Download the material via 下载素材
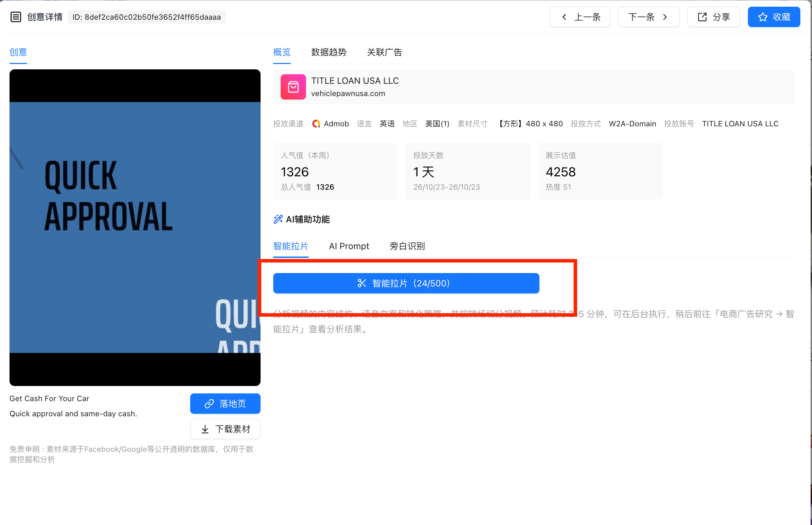This screenshot has width=812, height=525. pyautogui.click(x=225, y=429)
